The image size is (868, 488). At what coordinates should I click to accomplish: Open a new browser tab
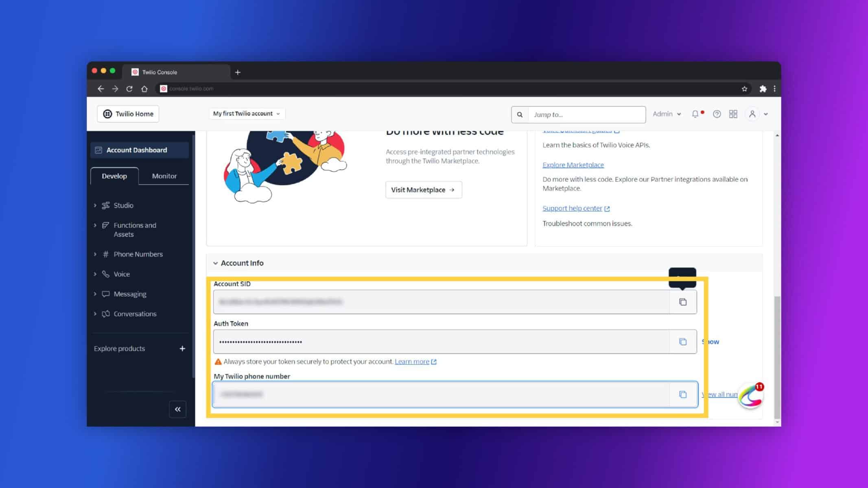click(238, 72)
